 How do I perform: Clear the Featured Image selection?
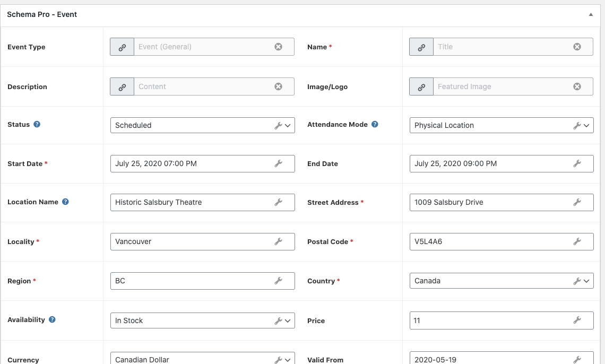pyautogui.click(x=577, y=86)
